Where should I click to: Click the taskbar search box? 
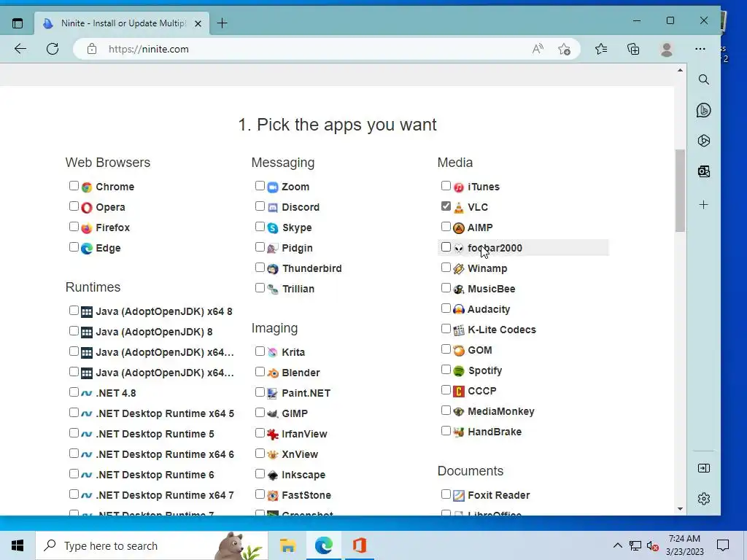coord(152,545)
